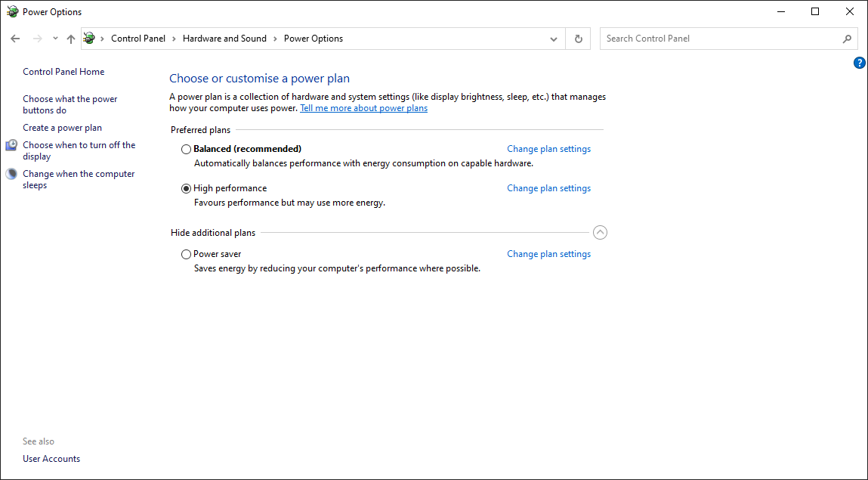The width and height of the screenshot is (868, 480).
Task: Collapse the additional plans section
Action: [x=600, y=233]
